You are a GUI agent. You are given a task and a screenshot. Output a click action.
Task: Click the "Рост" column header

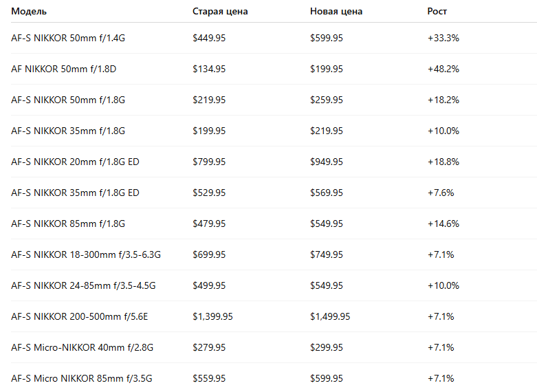[437, 11]
